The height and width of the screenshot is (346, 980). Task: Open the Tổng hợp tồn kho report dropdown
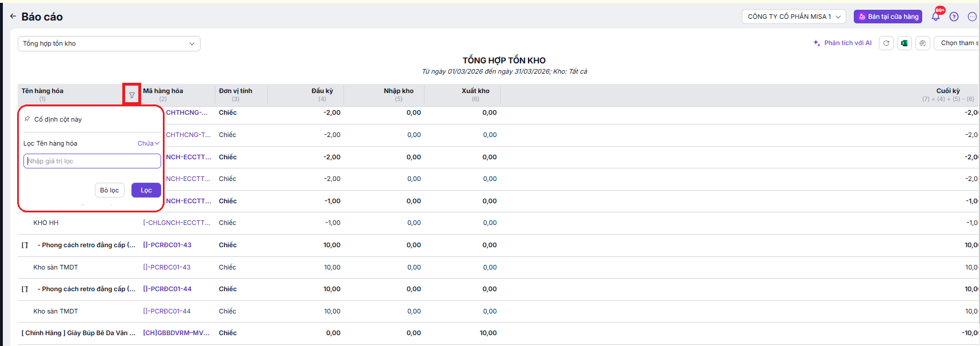click(x=109, y=43)
